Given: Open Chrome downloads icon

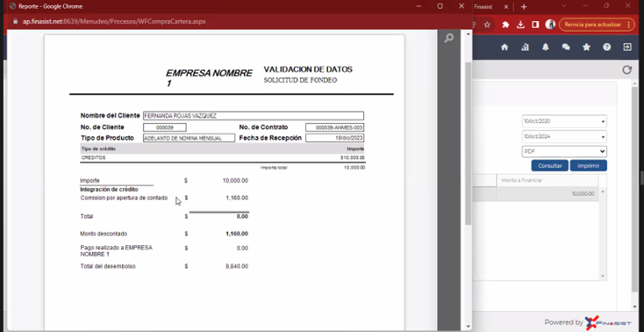Looking at the screenshot, I should click(x=520, y=25).
